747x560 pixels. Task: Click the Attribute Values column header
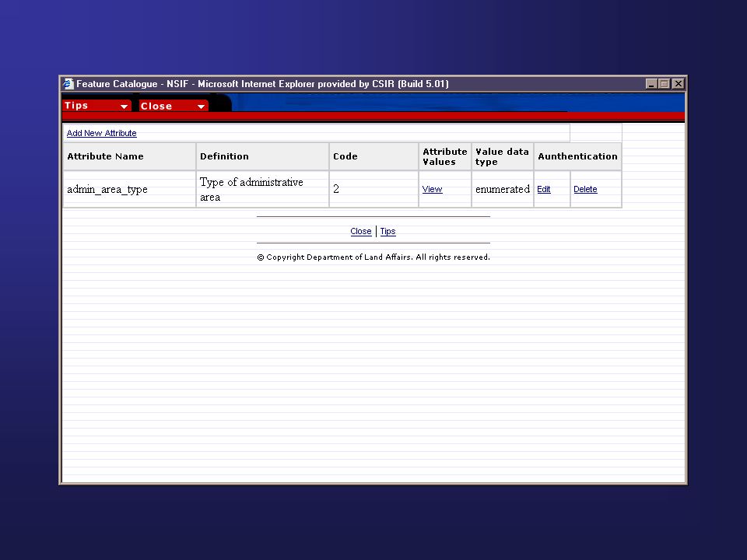point(445,156)
